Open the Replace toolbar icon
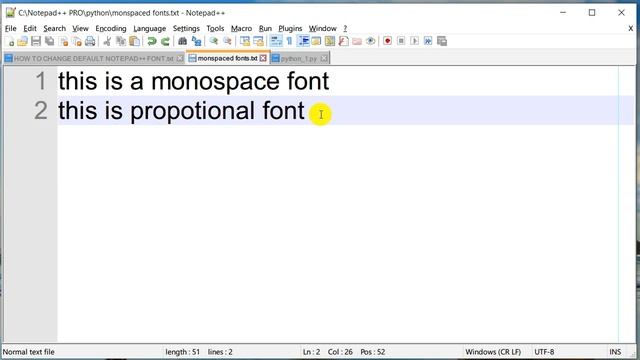The width and height of the screenshot is (640, 360). pyautogui.click(x=196, y=41)
